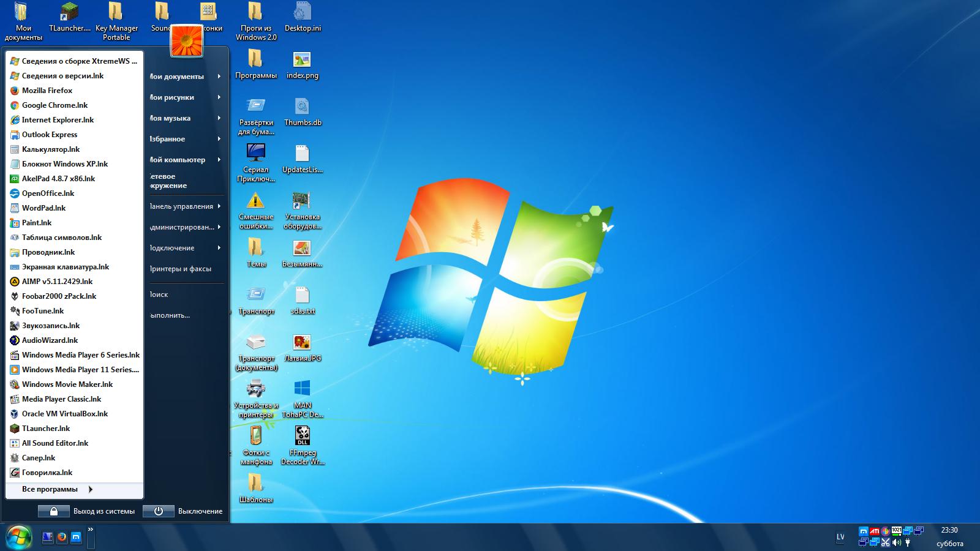Show hidden Quick Launch items chevron

pos(91,530)
